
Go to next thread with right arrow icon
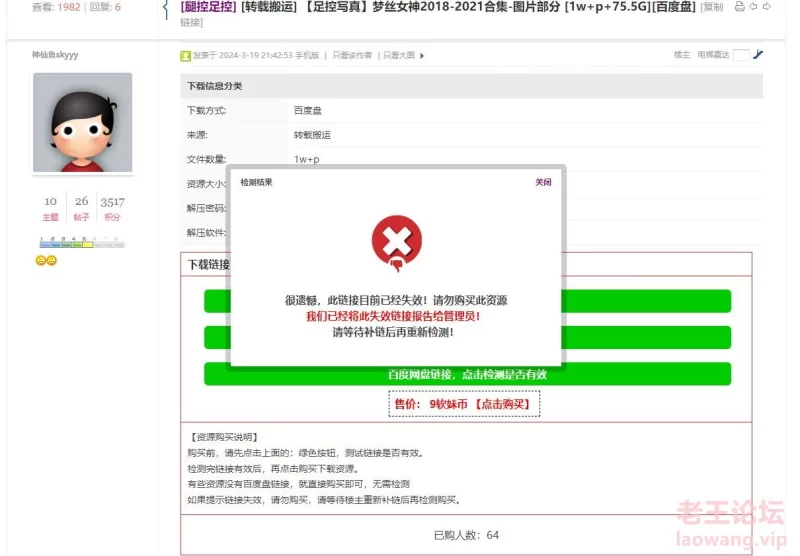[x=766, y=7]
